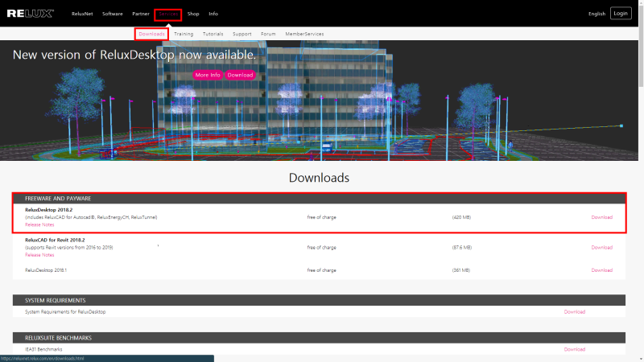Image resolution: width=644 pixels, height=362 pixels.
Task: Click the RELUXSUITE BENCHMARKS section header
Action: click(x=319, y=338)
